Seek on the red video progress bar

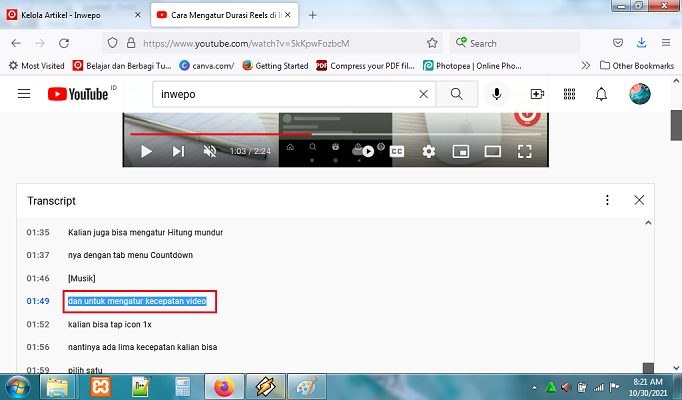click(x=335, y=134)
